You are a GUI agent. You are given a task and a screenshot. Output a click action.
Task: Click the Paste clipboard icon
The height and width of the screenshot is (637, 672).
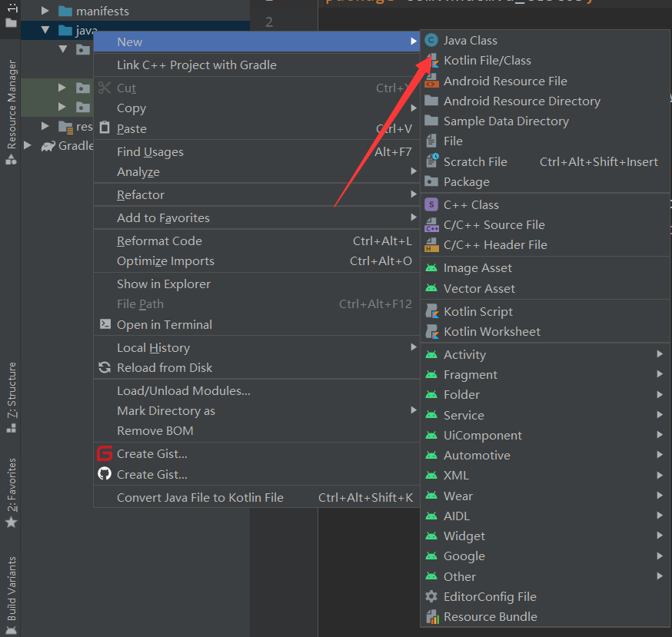coord(105,128)
